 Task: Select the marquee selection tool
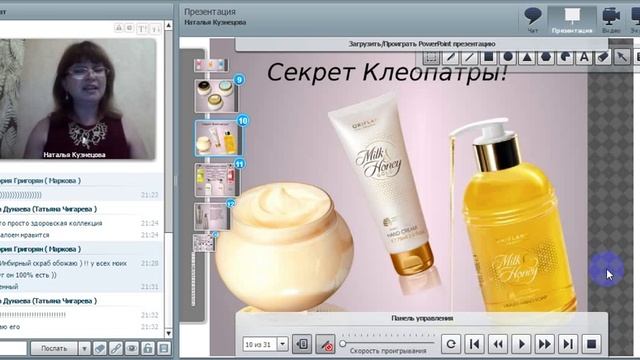(x=431, y=57)
